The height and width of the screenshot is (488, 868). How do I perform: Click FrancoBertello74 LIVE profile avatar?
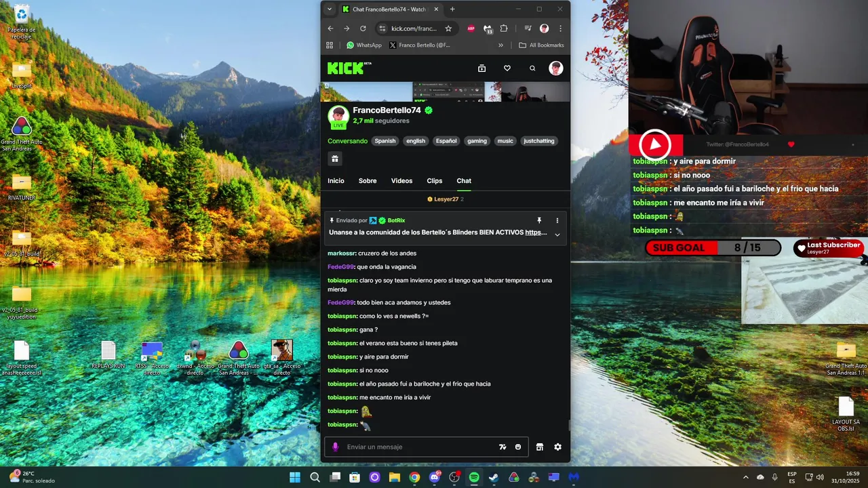coord(338,116)
